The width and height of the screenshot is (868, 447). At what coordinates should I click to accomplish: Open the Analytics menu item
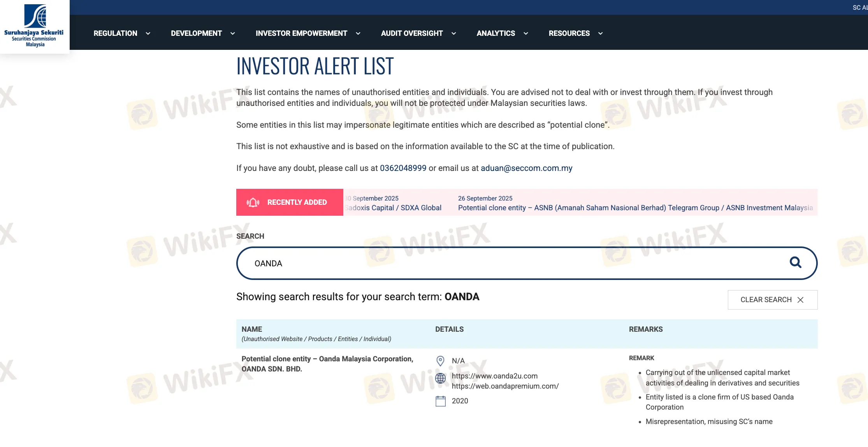495,33
